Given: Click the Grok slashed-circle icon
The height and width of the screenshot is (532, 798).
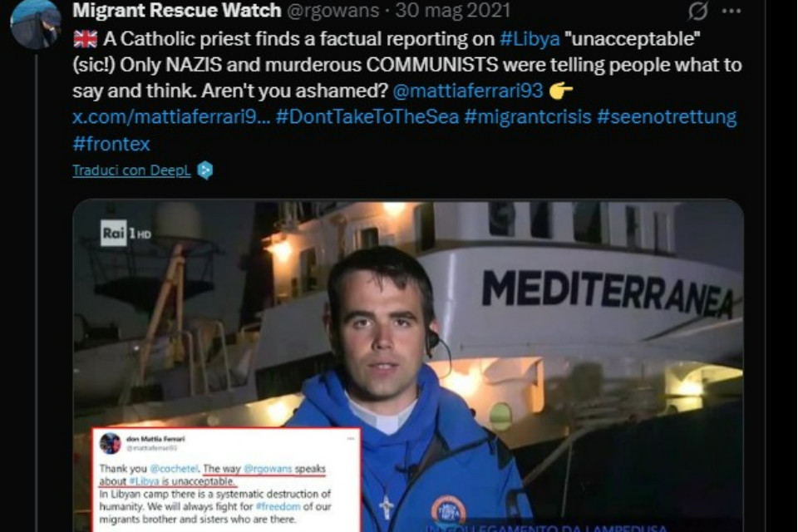Looking at the screenshot, I should coord(697,11).
